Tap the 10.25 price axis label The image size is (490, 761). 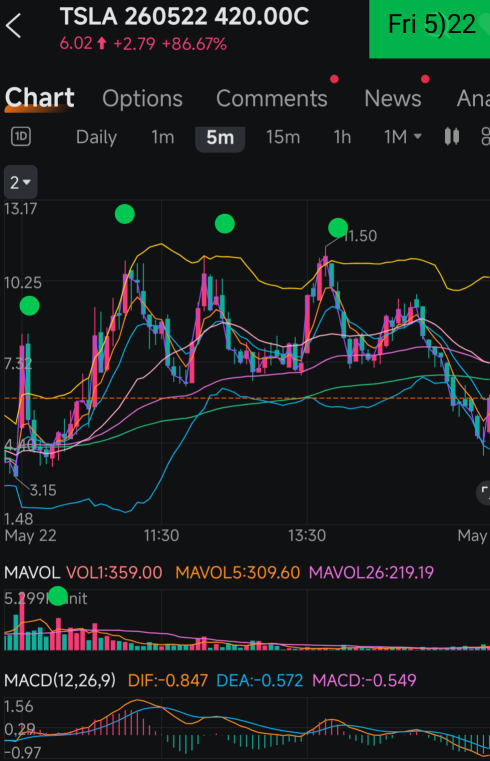click(22, 283)
